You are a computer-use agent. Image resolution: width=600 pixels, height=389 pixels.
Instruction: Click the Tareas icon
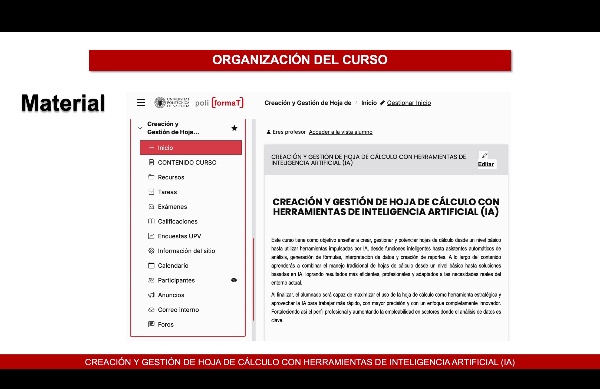point(151,192)
